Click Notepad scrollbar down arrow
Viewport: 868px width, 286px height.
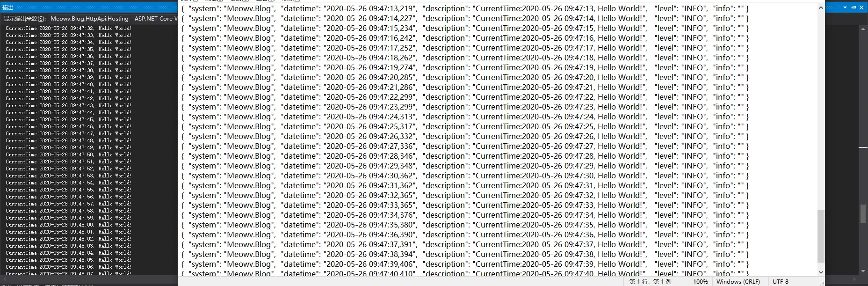pyautogui.click(x=821, y=272)
